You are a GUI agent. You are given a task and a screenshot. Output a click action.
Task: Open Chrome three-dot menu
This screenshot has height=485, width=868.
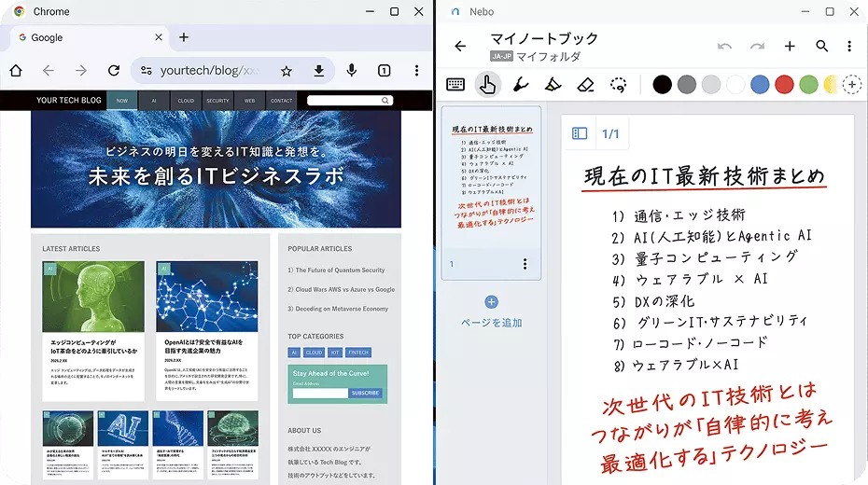coord(416,70)
